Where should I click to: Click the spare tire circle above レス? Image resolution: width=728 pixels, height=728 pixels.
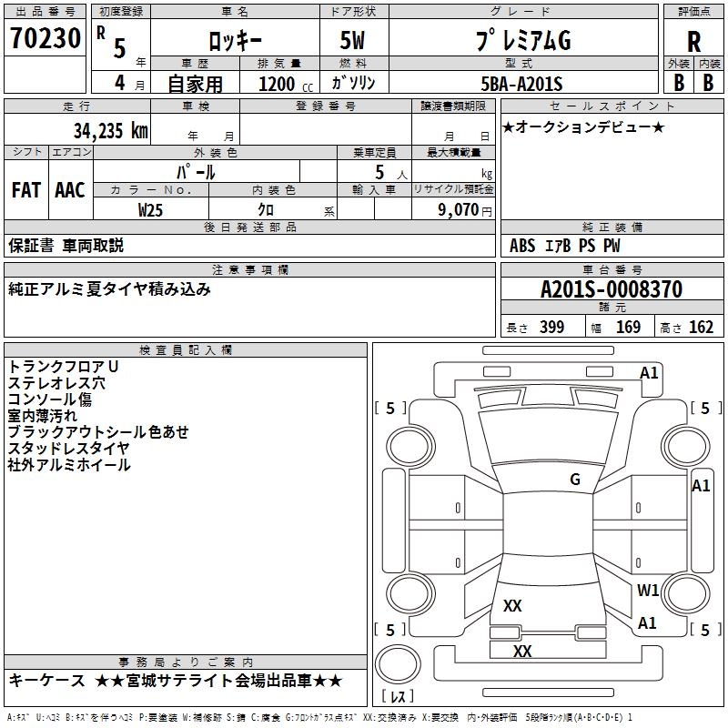pyautogui.click(x=397, y=662)
